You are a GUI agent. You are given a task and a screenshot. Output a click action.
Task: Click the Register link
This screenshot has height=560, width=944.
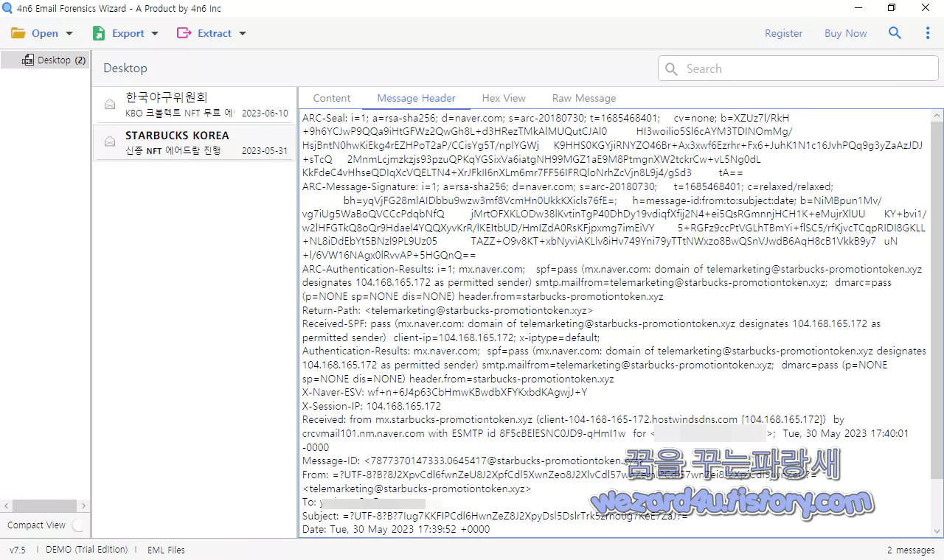tap(783, 33)
